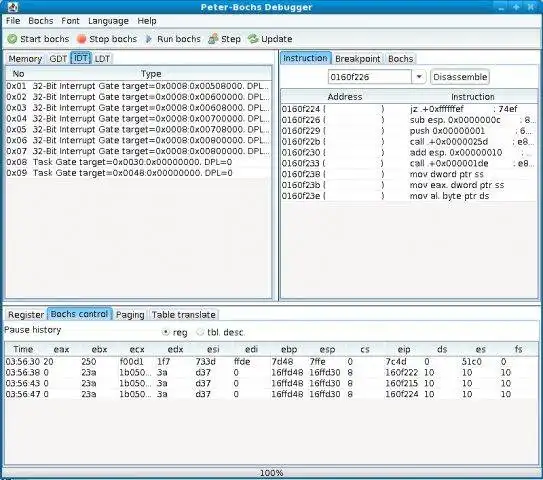
Task: Select instruction row 0160f233 call
Action: [409, 163]
